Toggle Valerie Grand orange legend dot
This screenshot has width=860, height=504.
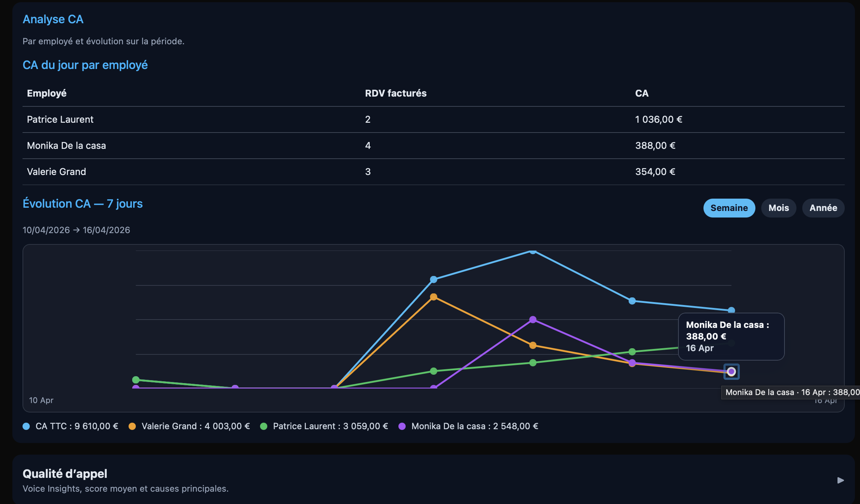(132, 426)
